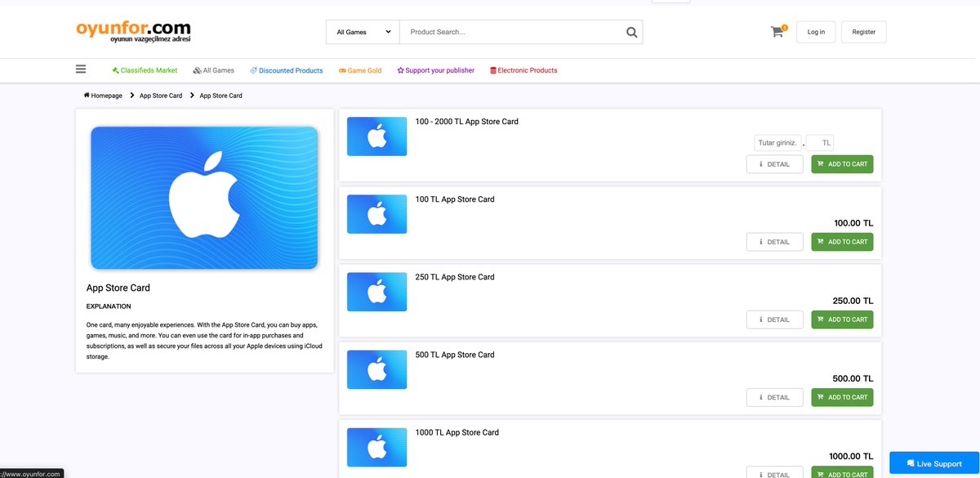Viewport: 980px width, 478px height.
Task: Click the search magnifier icon
Action: click(631, 32)
